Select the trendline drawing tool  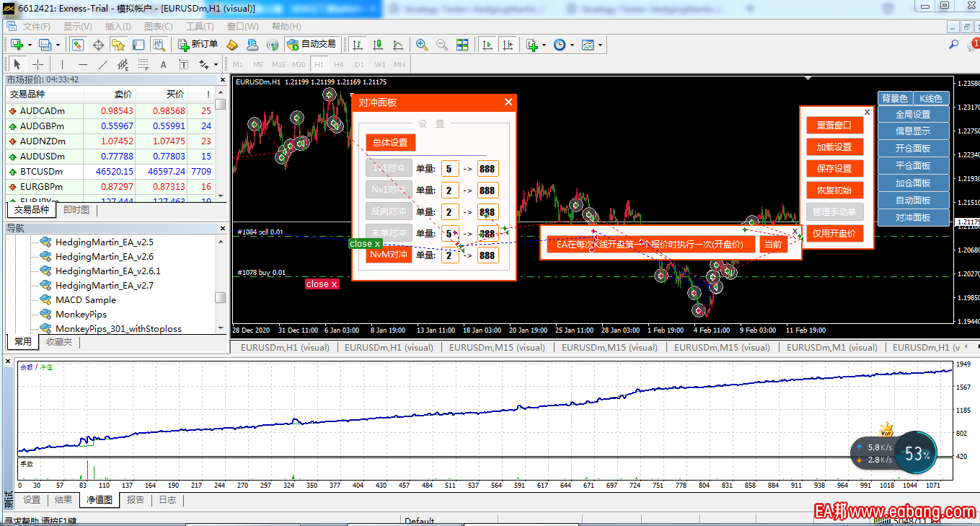(102, 64)
